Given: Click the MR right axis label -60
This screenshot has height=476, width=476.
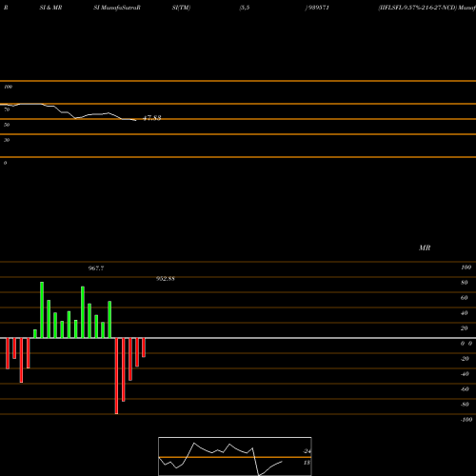Looking at the screenshot, I should [x=465, y=389].
